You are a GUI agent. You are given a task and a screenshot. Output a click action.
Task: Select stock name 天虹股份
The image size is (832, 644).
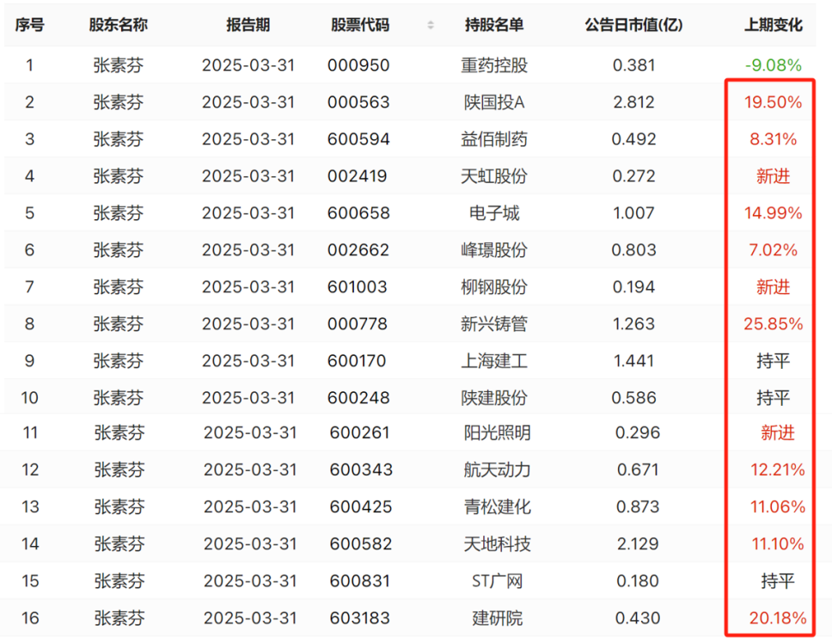494,175
